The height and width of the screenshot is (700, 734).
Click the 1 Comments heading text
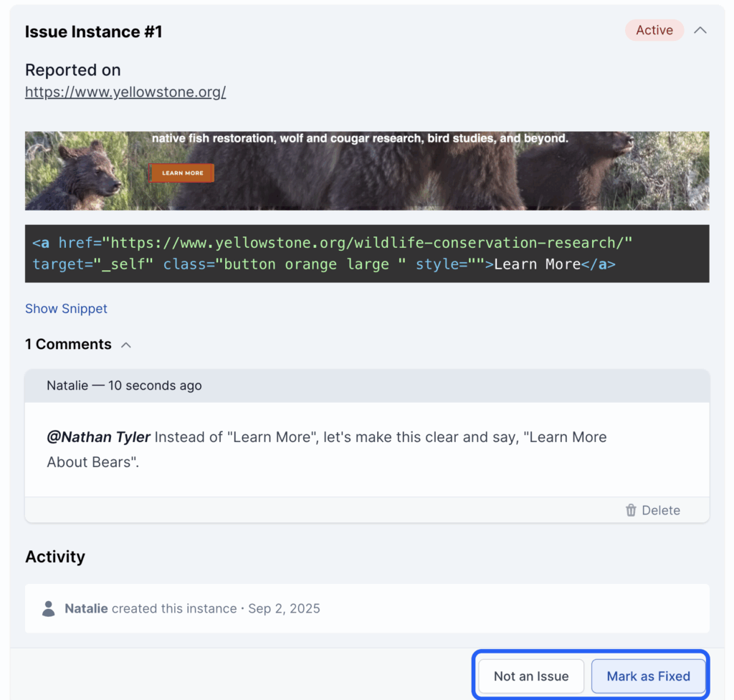[68, 345]
